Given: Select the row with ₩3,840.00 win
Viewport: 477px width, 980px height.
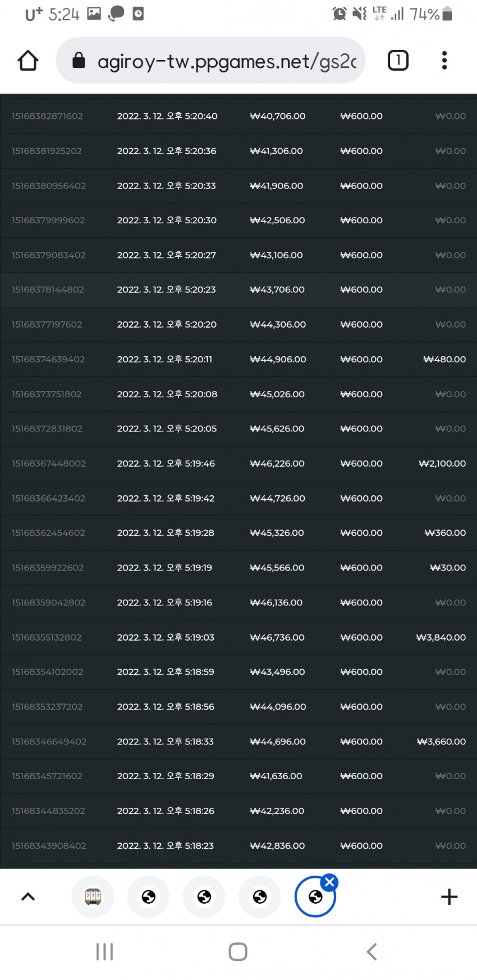Looking at the screenshot, I should coord(238,637).
